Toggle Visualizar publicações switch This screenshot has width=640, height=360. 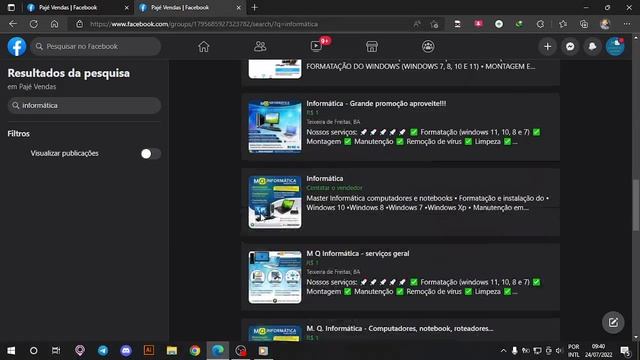tap(151, 153)
